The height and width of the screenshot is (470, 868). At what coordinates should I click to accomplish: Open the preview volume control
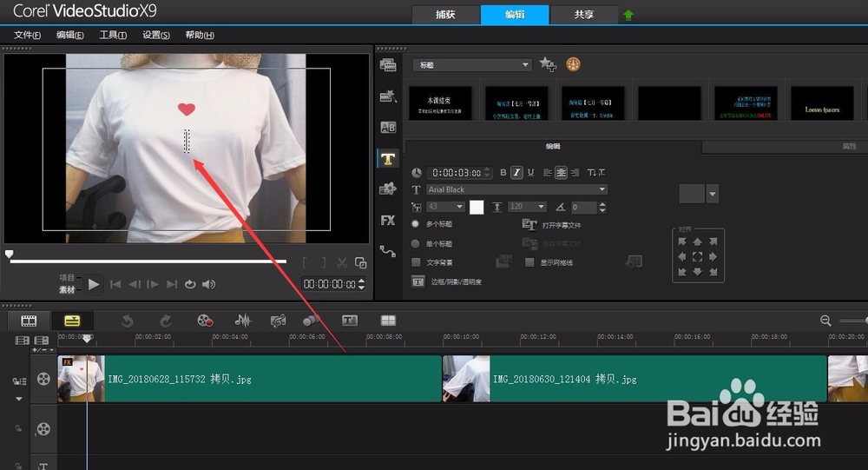pyautogui.click(x=208, y=284)
